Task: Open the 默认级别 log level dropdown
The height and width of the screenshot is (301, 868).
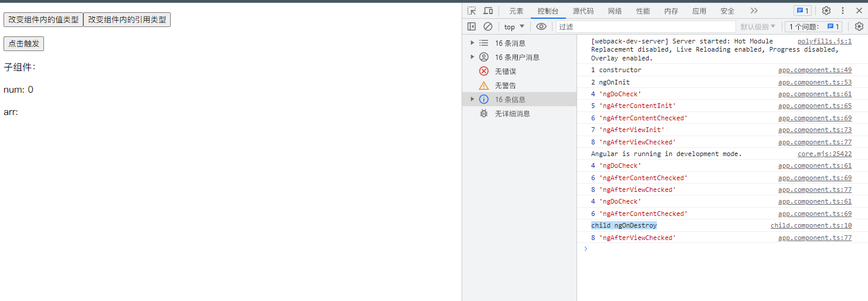Action: point(758,26)
